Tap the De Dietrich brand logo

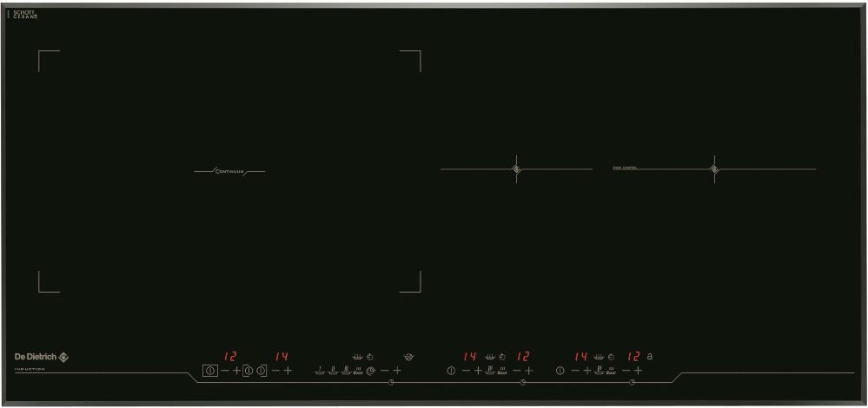pyautogui.click(x=41, y=357)
